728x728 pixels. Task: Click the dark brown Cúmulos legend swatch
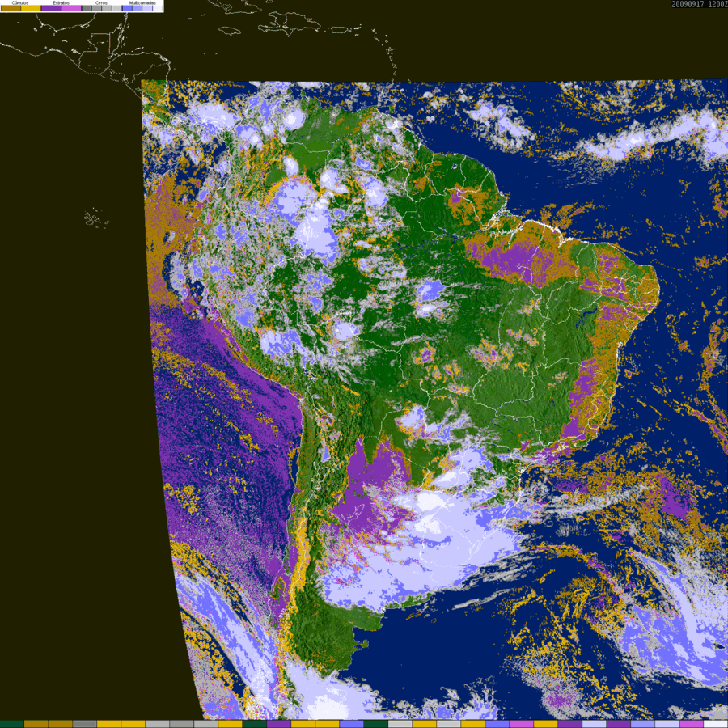tap(11, 8)
